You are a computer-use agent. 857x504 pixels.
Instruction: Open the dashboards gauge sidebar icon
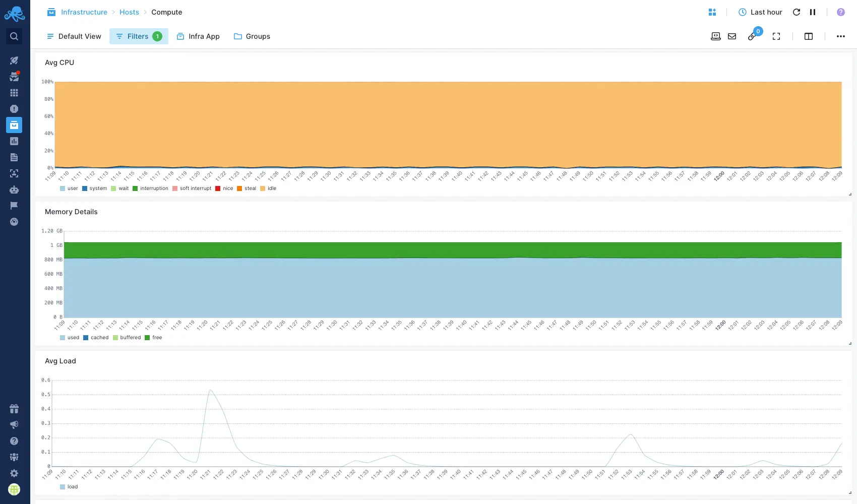(14, 222)
